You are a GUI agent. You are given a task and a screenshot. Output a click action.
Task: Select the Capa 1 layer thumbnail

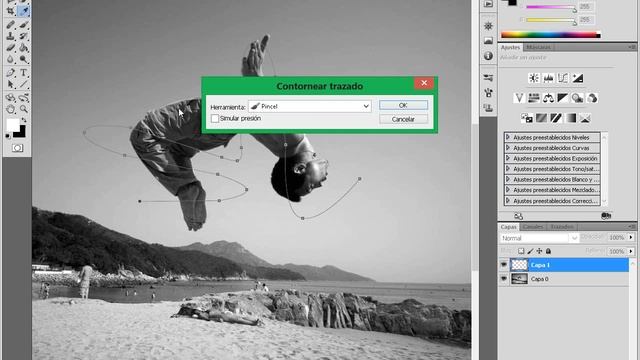click(x=519, y=265)
